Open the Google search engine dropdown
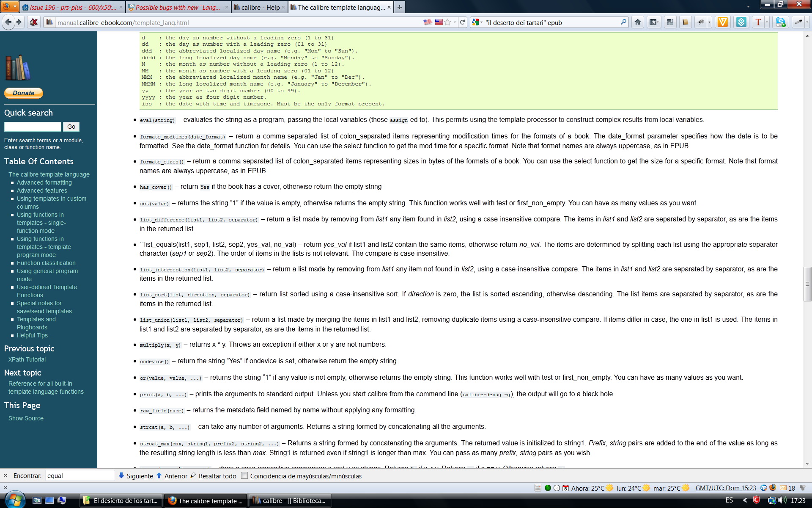This screenshot has width=812, height=508. click(477, 22)
